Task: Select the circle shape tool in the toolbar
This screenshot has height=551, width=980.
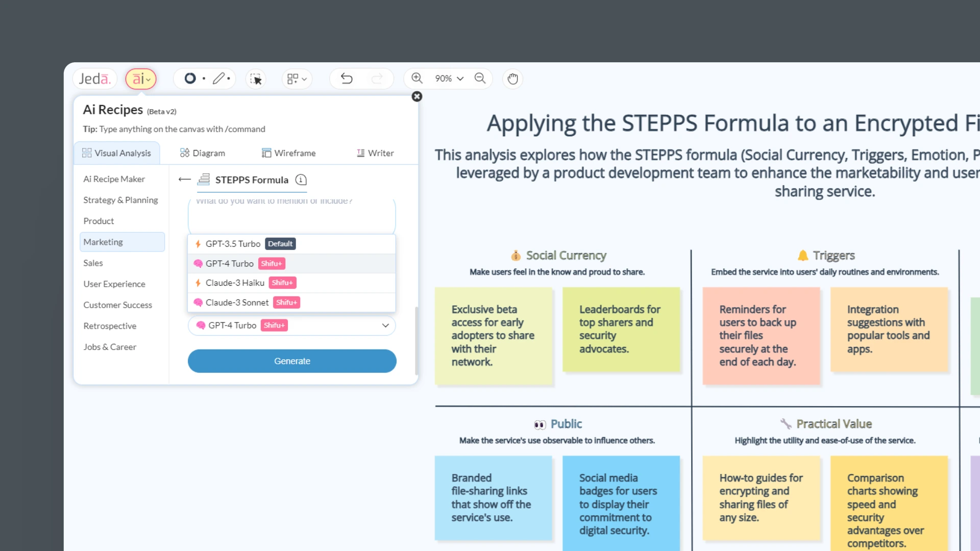Action: 190,79
